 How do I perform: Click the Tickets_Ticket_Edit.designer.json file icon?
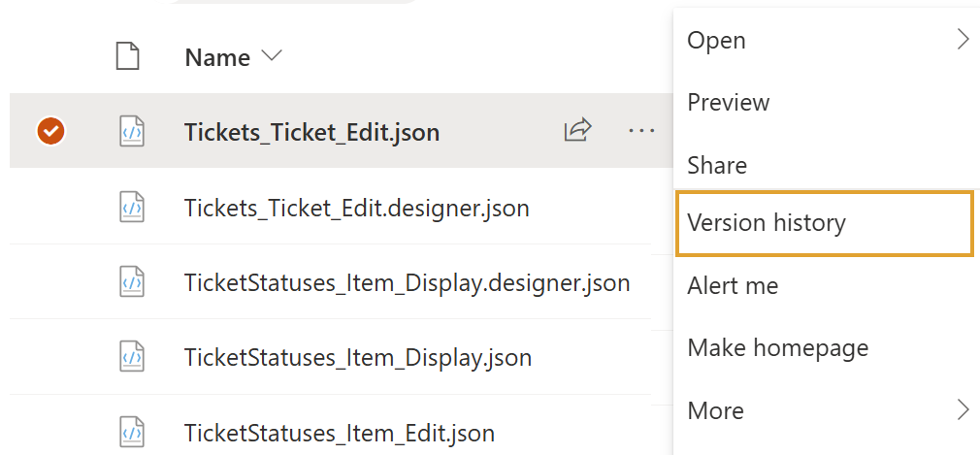pyautogui.click(x=132, y=207)
